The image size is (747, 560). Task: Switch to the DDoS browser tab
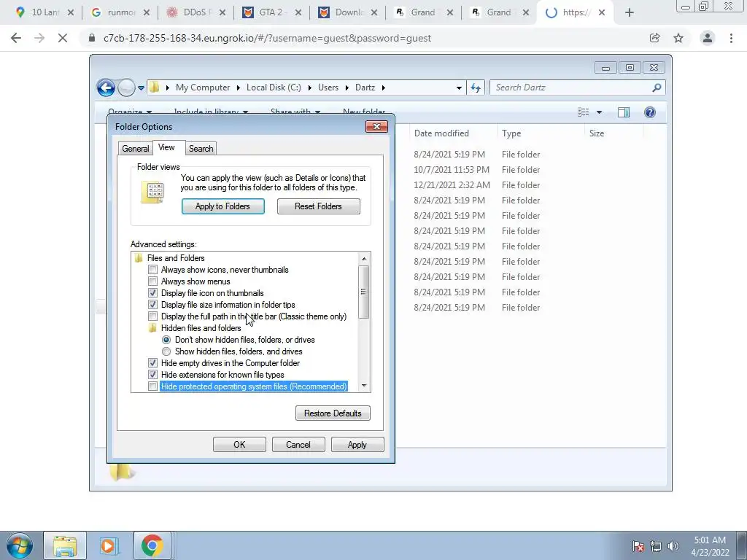click(194, 13)
